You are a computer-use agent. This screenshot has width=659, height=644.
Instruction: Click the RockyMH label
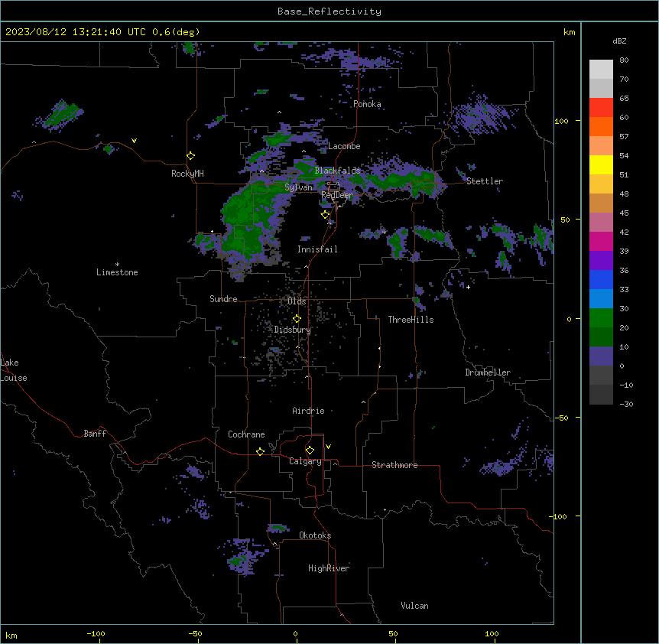coord(187,174)
